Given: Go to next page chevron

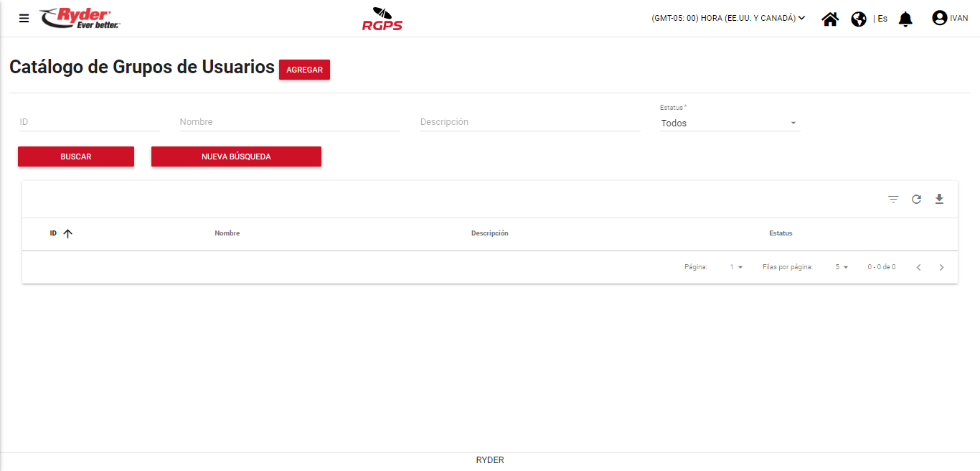Looking at the screenshot, I should [x=941, y=267].
